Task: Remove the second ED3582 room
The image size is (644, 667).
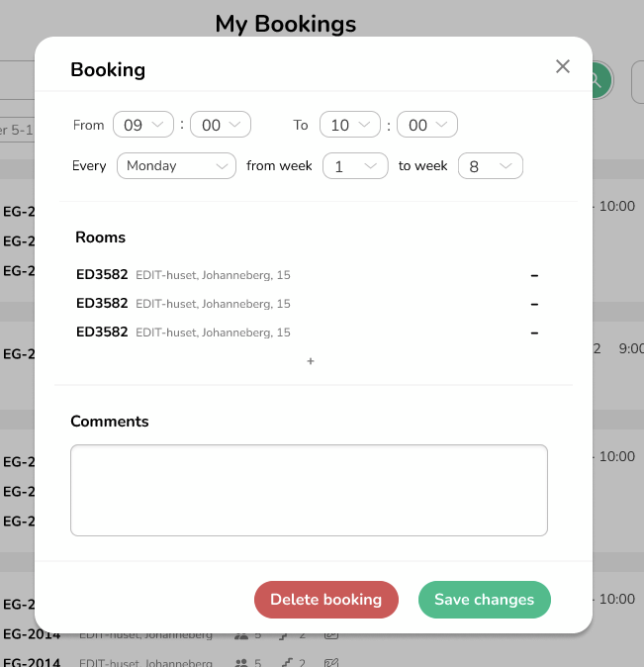Action: coord(534,304)
